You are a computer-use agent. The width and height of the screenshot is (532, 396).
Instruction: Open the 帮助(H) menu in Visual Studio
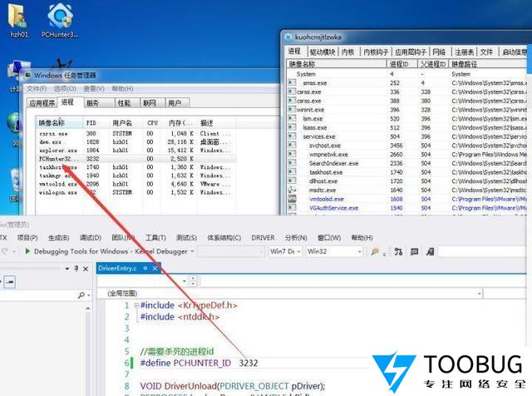point(362,238)
